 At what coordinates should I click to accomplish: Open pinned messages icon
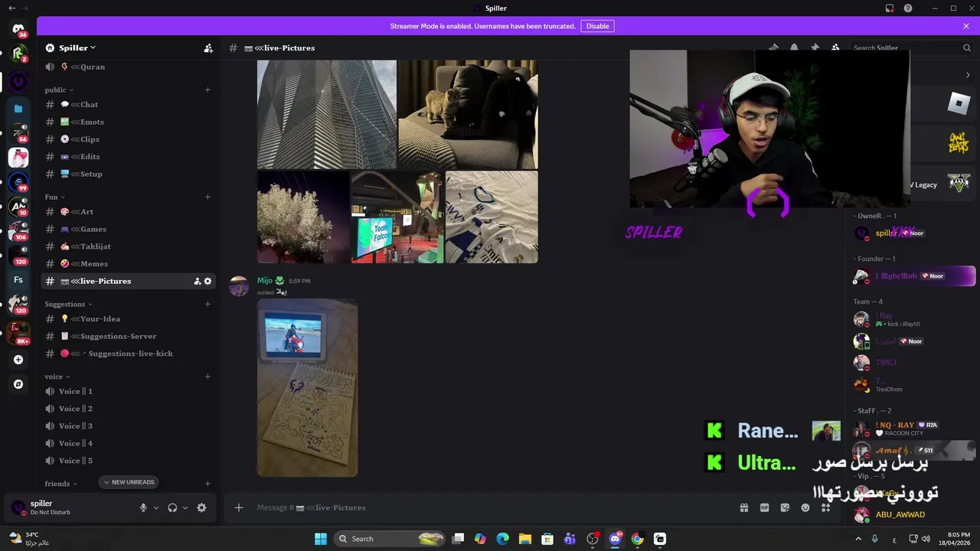click(815, 47)
